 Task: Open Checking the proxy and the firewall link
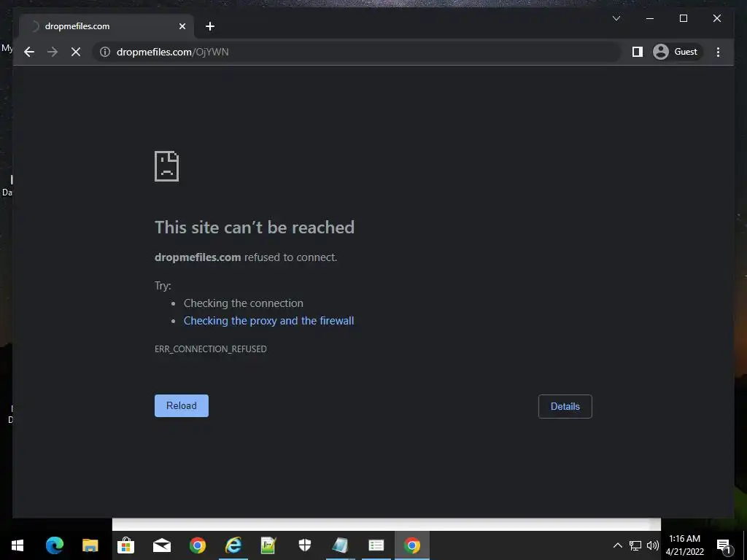point(268,321)
